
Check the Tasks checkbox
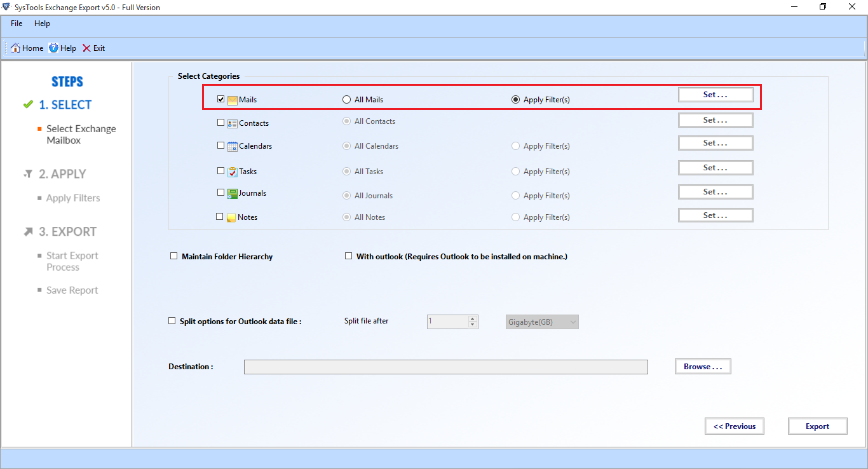tap(221, 171)
